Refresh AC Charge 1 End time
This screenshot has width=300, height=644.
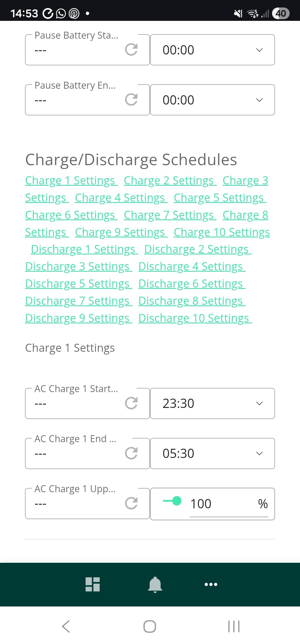pyautogui.click(x=131, y=453)
